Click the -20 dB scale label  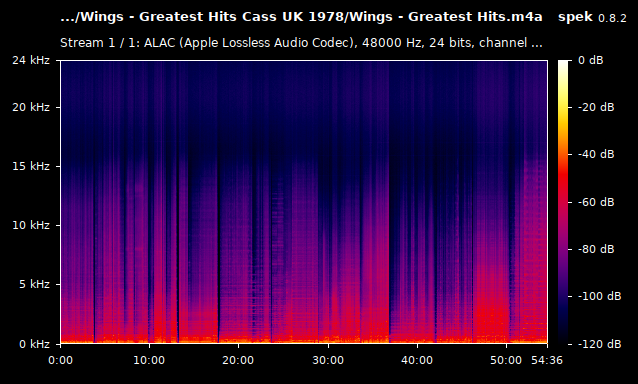coord(596,107)
